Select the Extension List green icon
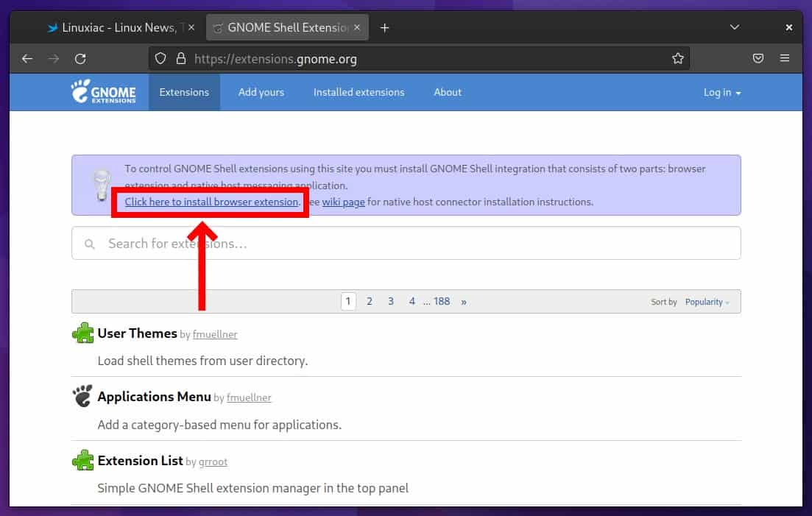Viewport: 812px width, 516px height. point(82,459)
